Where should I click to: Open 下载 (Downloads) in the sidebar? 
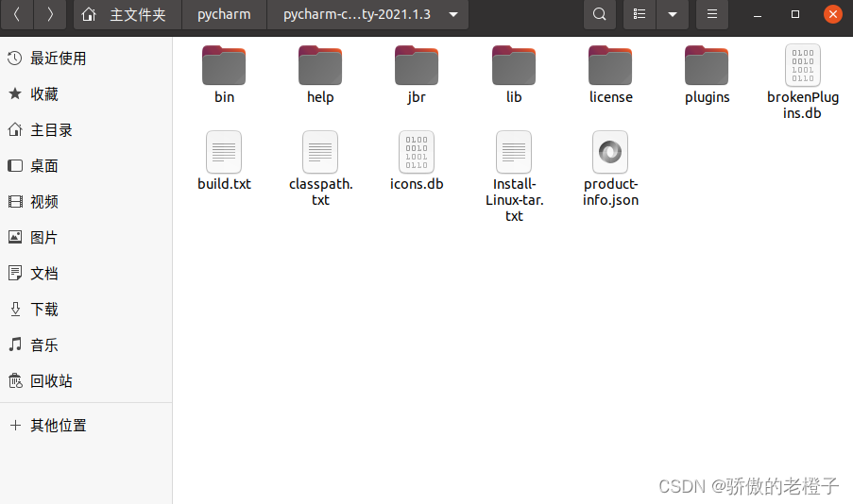(86, 310)
